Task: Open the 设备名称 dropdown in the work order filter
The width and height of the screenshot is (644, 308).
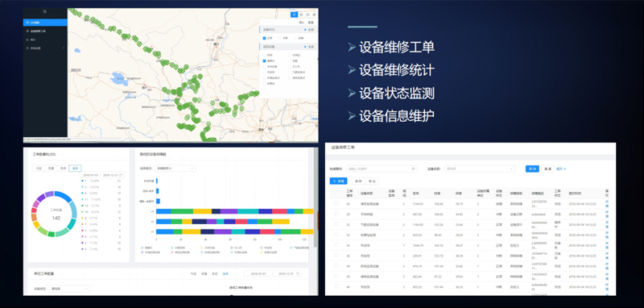Action: (x=480, y=169)
